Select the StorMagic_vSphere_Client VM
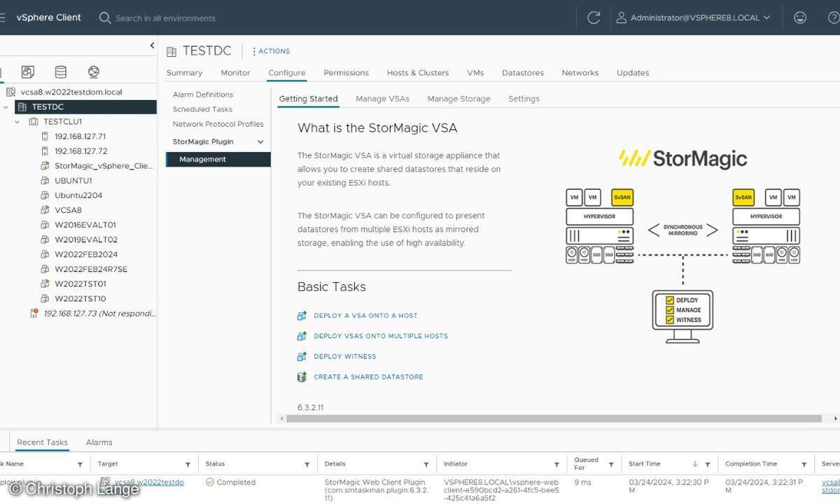Image resolution: width=840 pixels, height=504 pixels. tap(104, 166)
